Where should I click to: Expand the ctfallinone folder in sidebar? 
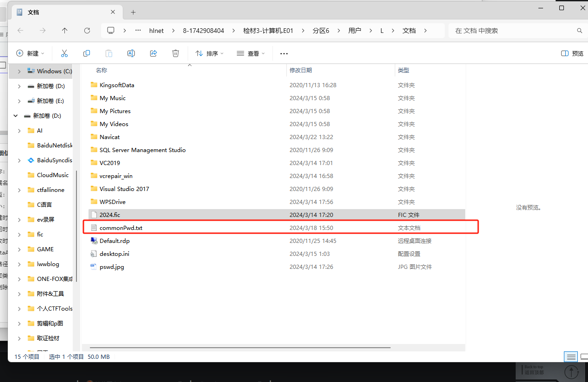pos(19,190)
